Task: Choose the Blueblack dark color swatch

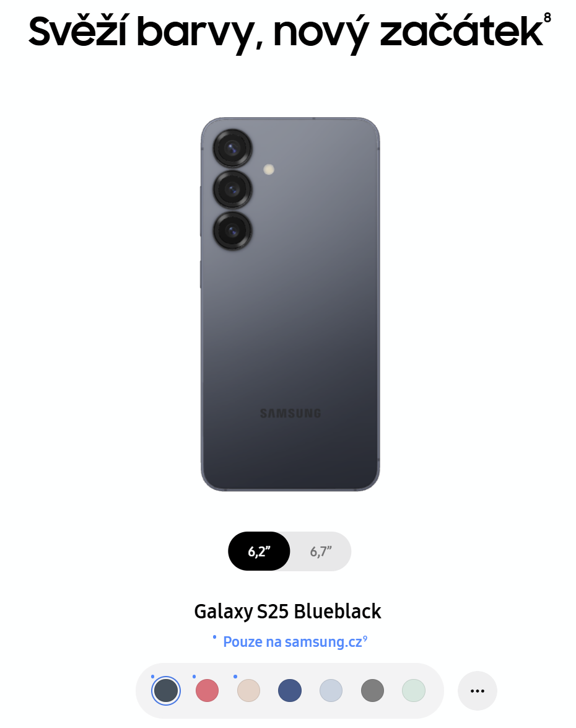Action: (x=166, y=690)
